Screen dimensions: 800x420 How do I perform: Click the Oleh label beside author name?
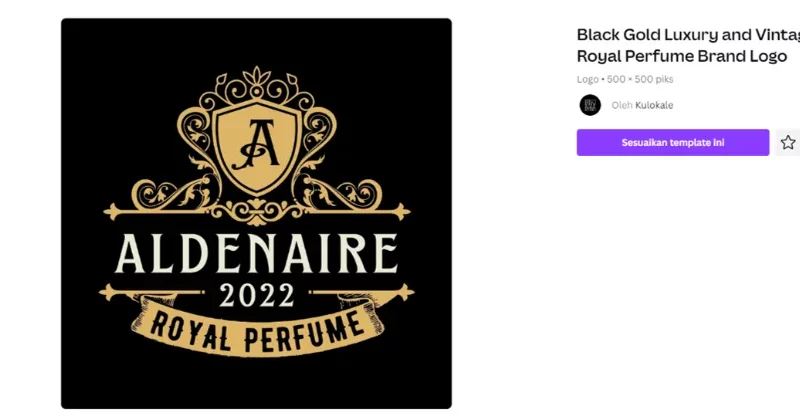pos(622,105)
